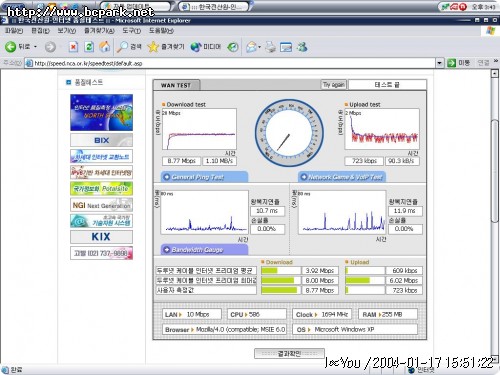Open the Help menu

[x=161, y=31]
